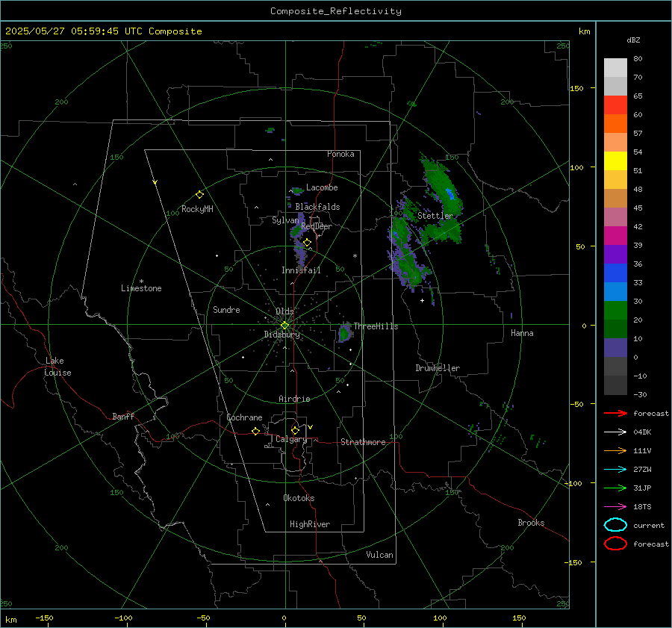This screenshot has width=672, height=628.
Task: Click the Okotoks town label
Action: (x=299, y=498)
